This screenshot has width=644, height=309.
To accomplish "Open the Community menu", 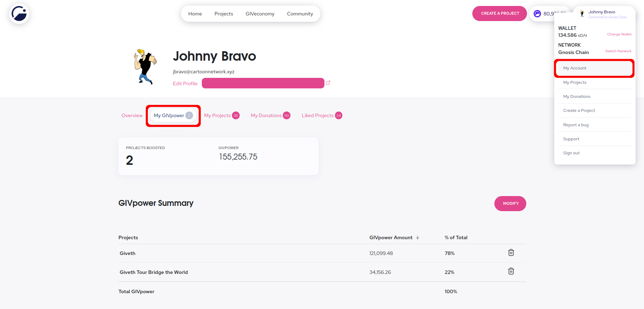I will click(x=300, y=14).
